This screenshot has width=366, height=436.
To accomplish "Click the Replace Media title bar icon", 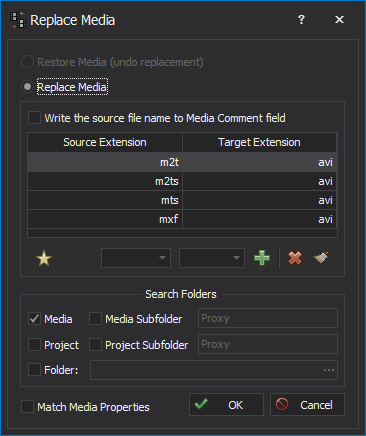I will pos(18,20).
